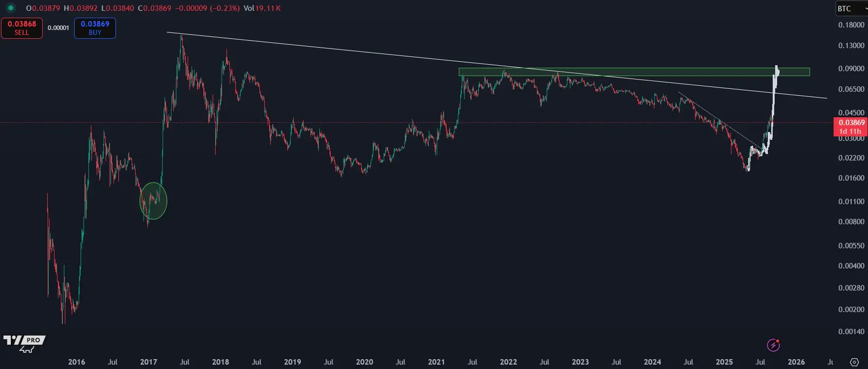868x369 pixels.
Task: Click the 0.00200 price axis label
Action: [851, 310]
